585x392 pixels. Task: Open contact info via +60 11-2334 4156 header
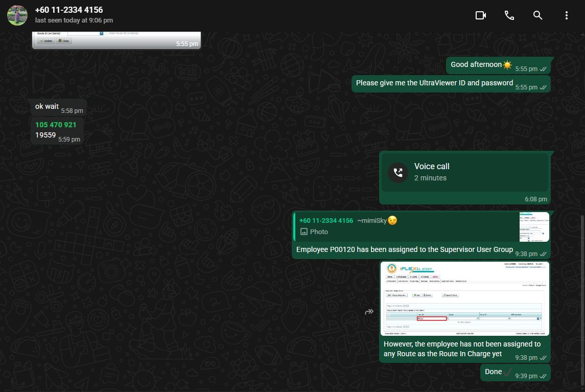[69, 10]
